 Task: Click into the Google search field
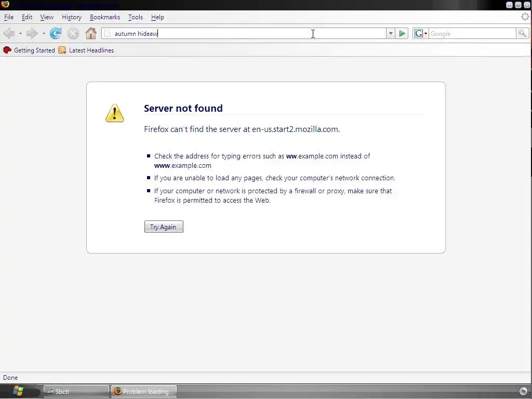(472, 34)
